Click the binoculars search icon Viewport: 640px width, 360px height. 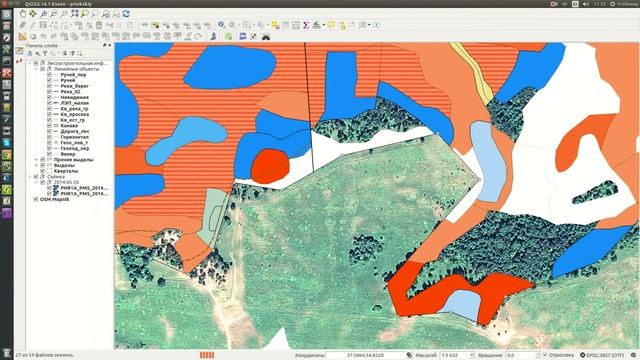[266, 37]
